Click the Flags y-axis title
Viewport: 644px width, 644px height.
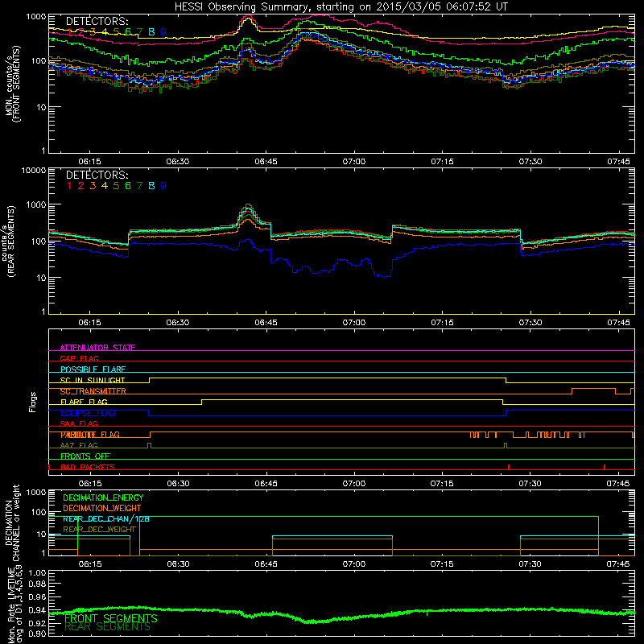point(33,402)
